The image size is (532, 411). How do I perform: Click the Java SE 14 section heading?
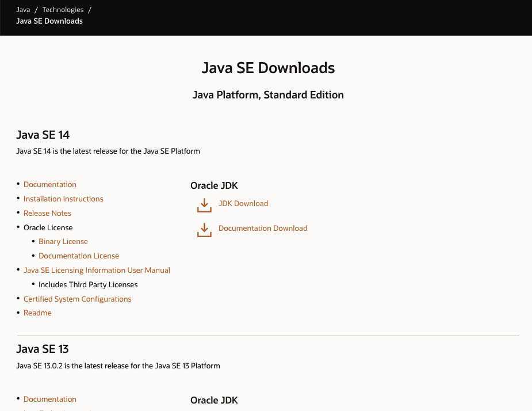click(x=43, y=135)
